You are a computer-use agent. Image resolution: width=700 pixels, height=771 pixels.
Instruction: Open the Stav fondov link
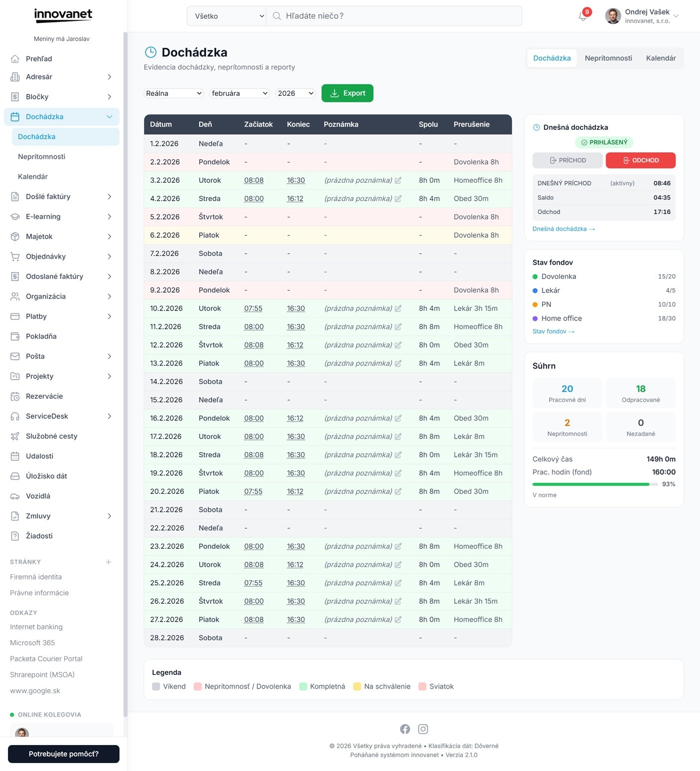tap(553, 332)
